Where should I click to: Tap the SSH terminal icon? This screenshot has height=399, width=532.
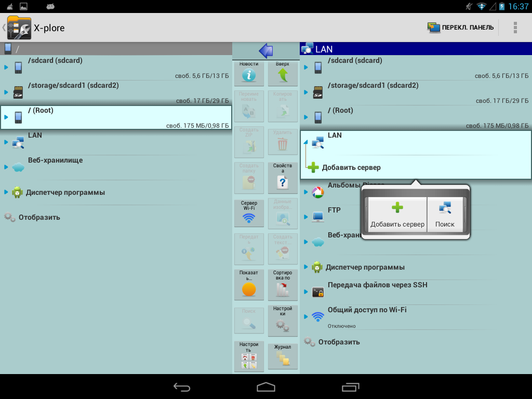pos(318,292)
